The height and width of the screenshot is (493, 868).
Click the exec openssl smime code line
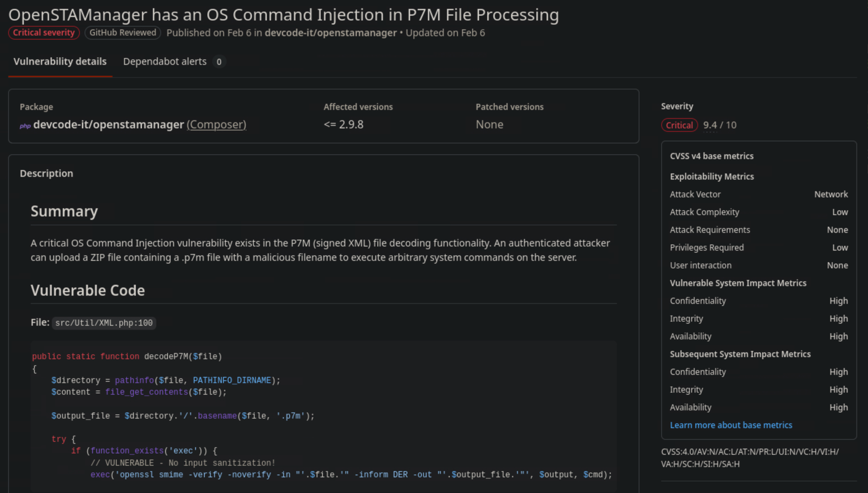[351, 475]
